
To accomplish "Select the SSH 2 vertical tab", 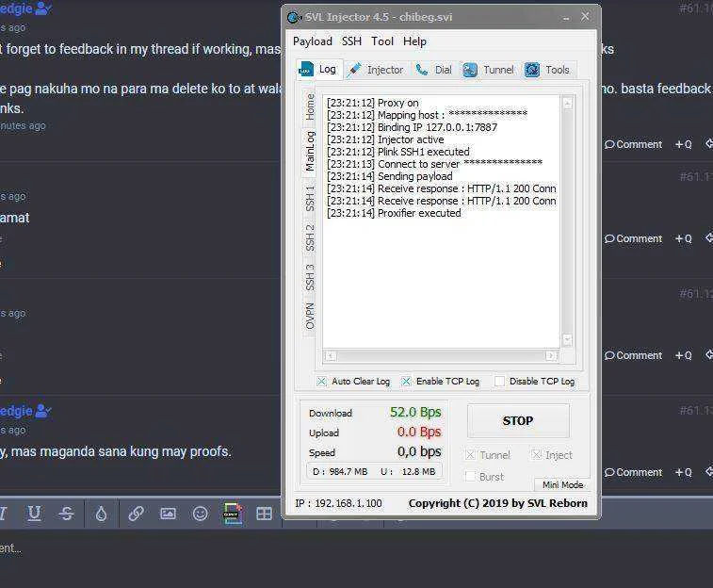I will pyautogui.click(x=310, y=237).
